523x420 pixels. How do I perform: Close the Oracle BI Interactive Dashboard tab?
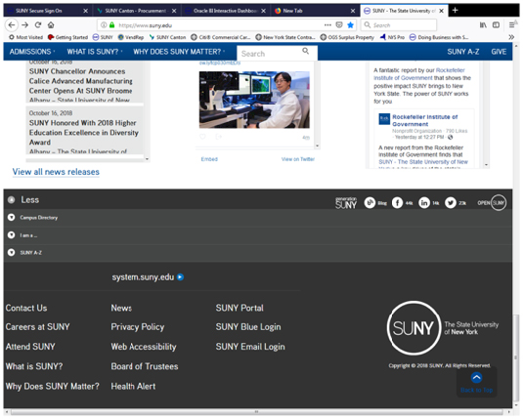click(264, 11)
